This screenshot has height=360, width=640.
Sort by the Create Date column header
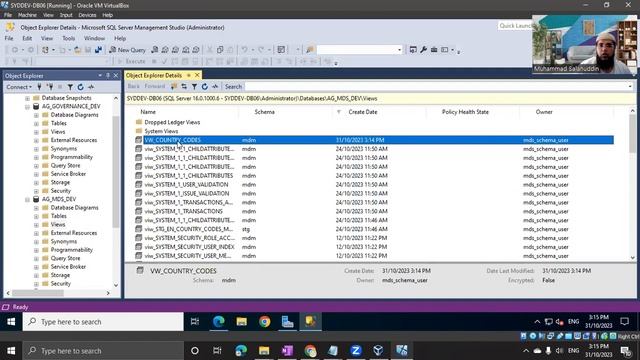[362, 112]
